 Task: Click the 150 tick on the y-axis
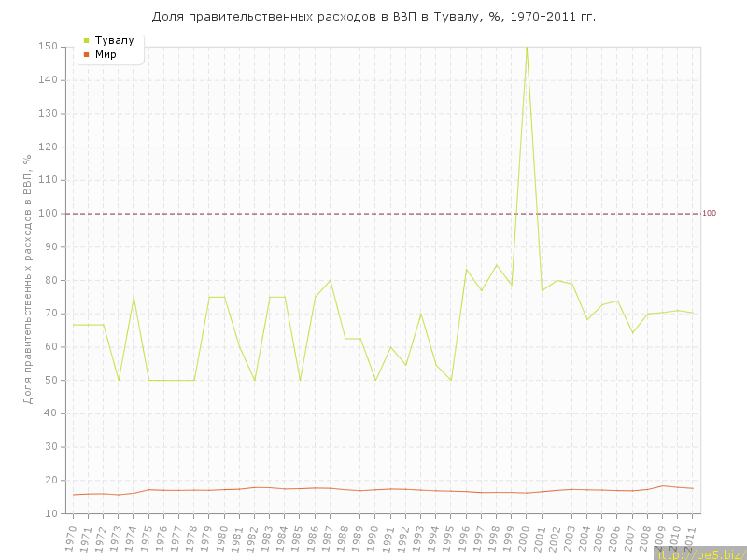[51, 47]
